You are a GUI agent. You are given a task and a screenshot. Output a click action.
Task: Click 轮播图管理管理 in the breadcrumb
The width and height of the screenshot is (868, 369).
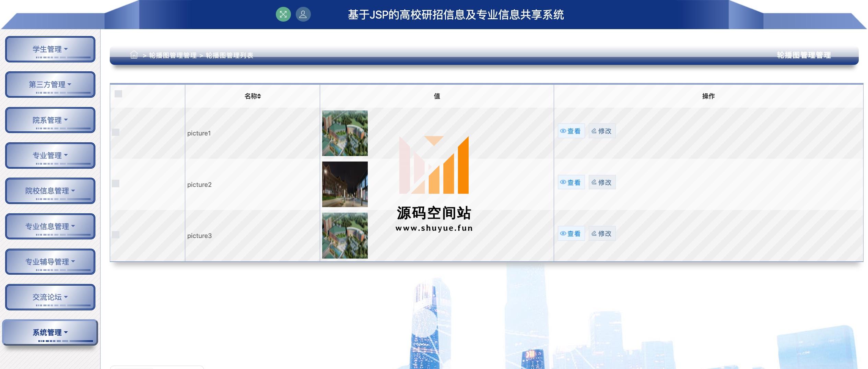coord(173,55)
